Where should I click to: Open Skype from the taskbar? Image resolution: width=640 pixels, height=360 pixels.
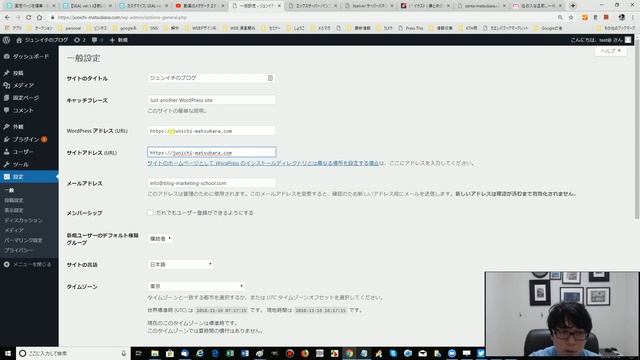tap(393, 353)
